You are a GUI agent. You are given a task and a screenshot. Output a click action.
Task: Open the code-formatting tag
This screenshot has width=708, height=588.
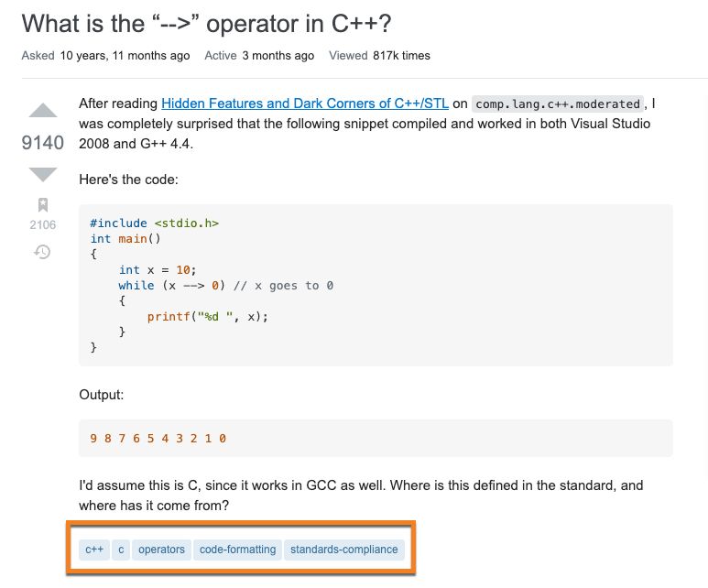237,550
